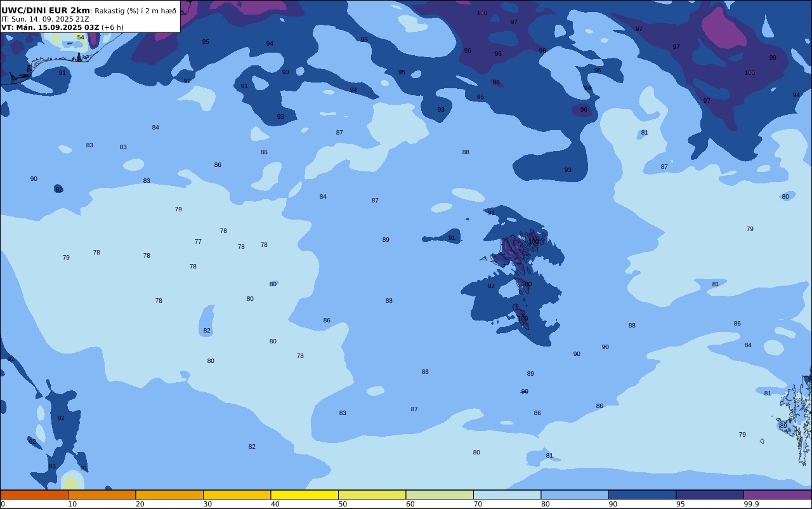
Task: Select the medium blue 80–90 legend swatch
Action: 575,494
